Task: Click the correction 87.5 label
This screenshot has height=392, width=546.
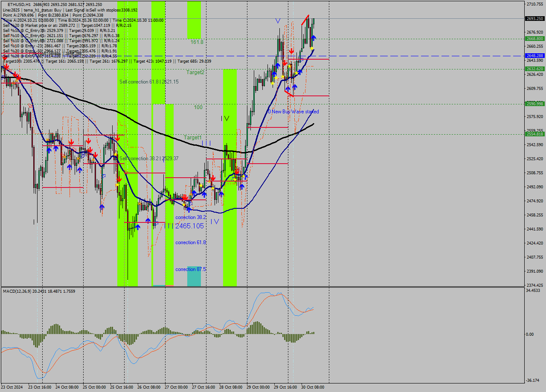Action: coord(191,269)
